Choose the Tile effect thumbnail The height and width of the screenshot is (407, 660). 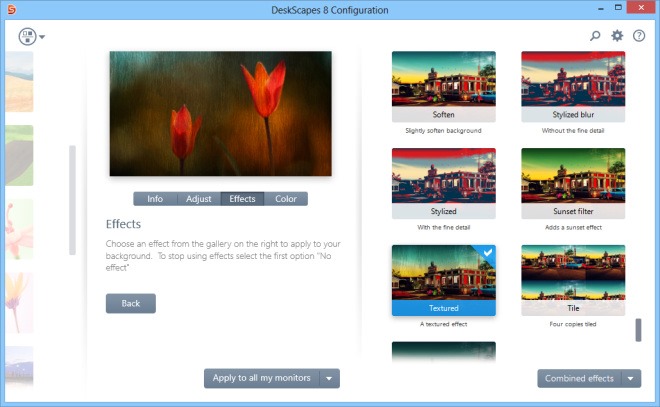click(573, 280)
